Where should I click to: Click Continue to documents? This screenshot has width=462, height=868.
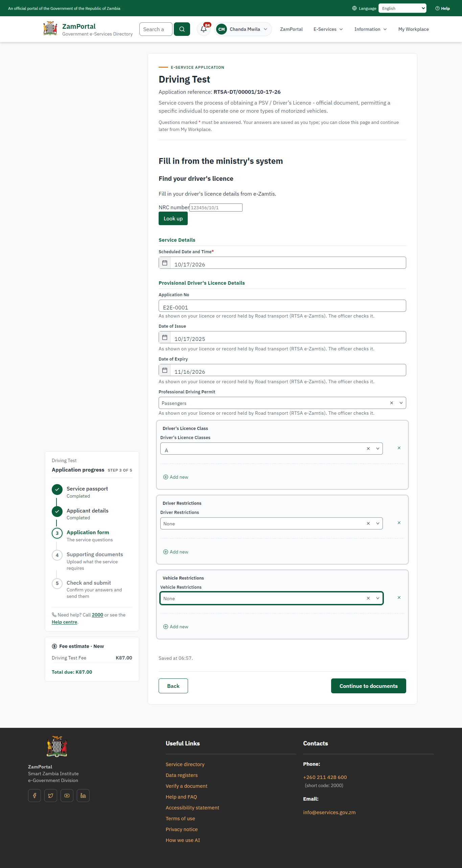[369, 686]
